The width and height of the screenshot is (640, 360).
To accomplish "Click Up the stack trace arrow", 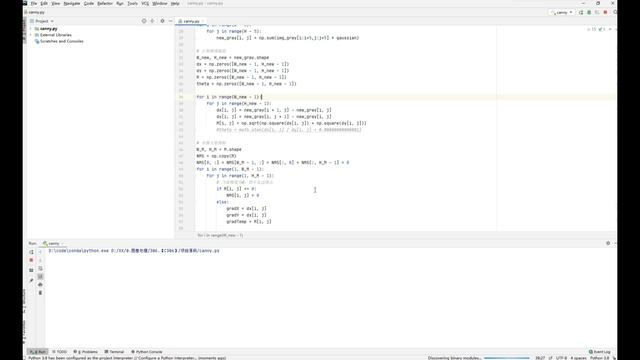I will [40, 252].
